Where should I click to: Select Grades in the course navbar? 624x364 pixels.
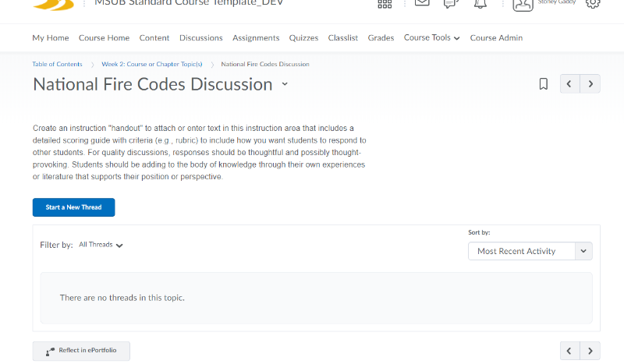click(381, 37)
